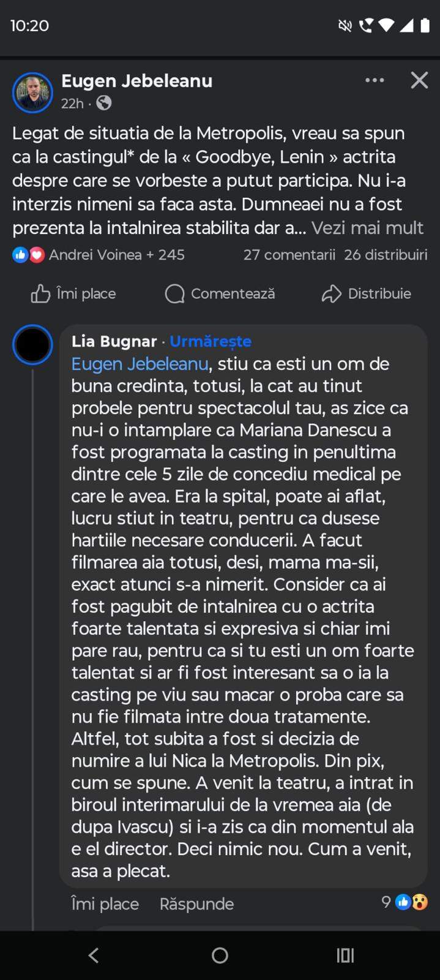Tap the thumbs-up Îmi place icon
Screen dimensions: 440x980
[x=40, y=294]
